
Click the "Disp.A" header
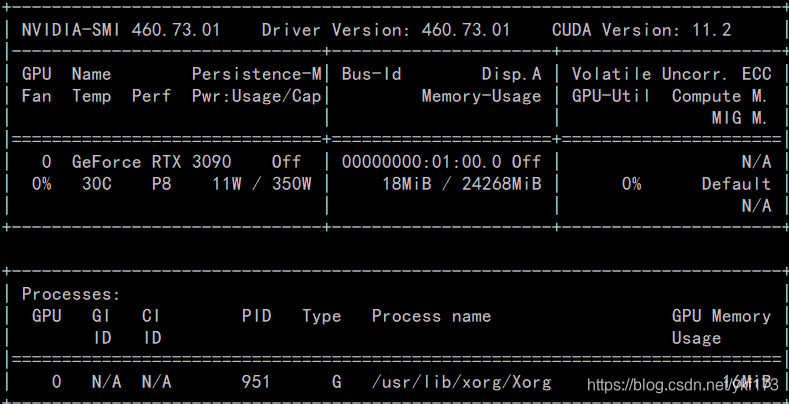click(x=511, y=74)
